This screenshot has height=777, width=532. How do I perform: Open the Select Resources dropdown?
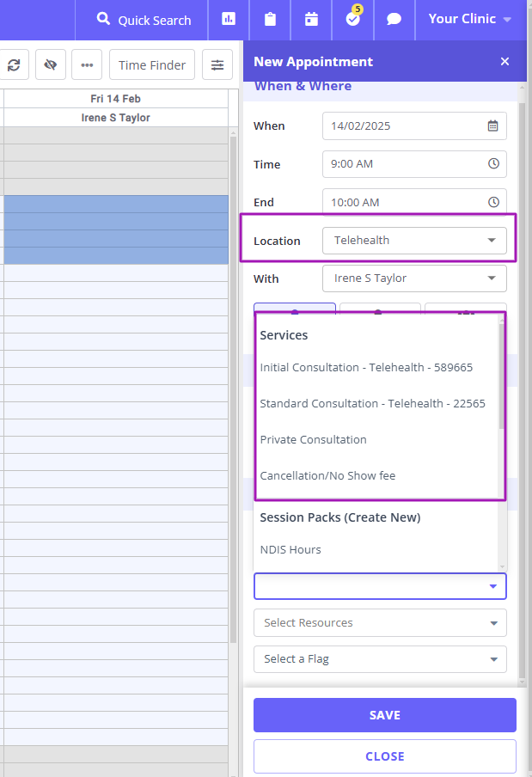click(380, 623)
